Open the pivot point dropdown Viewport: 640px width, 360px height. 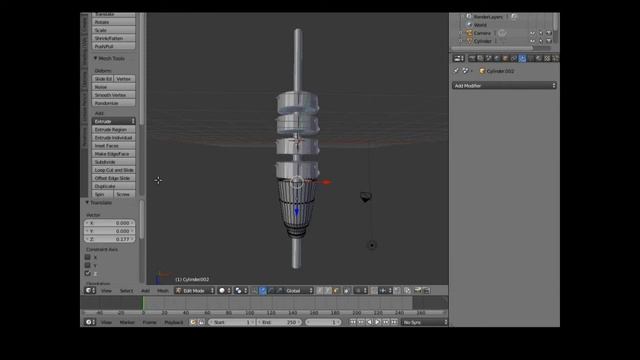(x=241, y=291)
